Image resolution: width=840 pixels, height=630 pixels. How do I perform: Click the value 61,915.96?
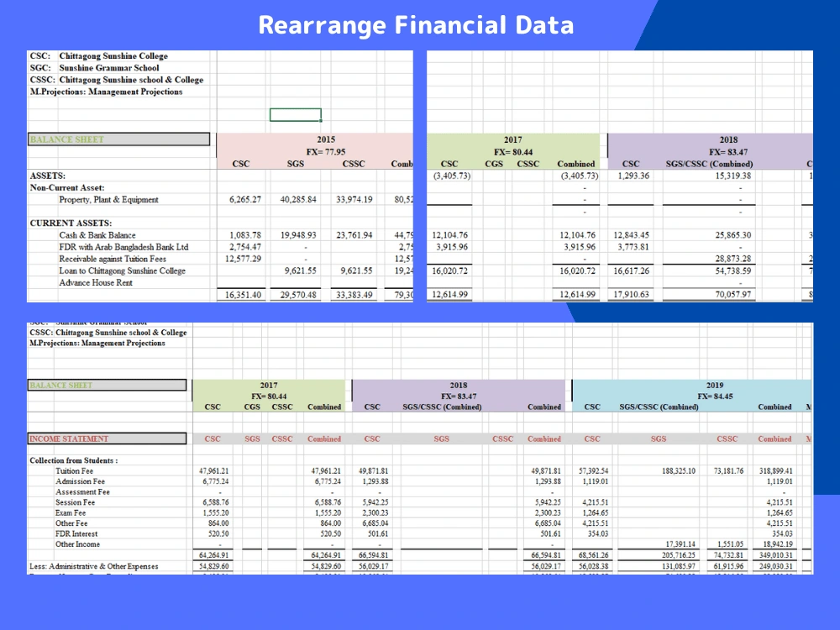tap(728, 566)
